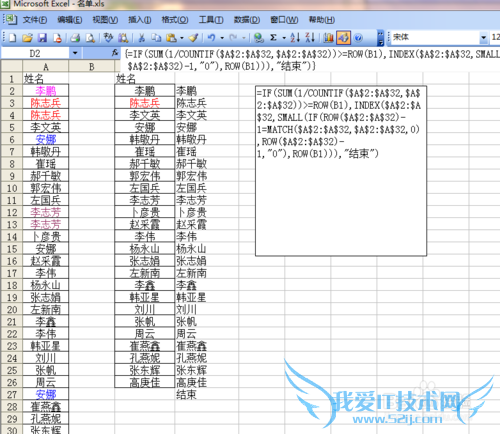Open the 编辑(E) menu
Screen dimensions: 500x434
click(x=69, y=20)
